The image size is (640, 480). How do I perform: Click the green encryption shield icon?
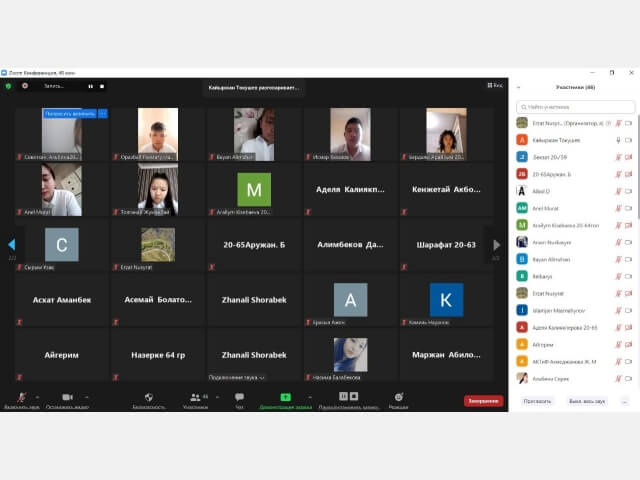[x=8, y=86]
